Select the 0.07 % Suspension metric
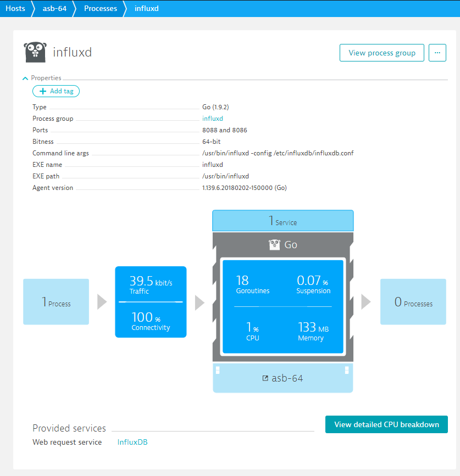460x476 pixels. [x=313, y=284]
